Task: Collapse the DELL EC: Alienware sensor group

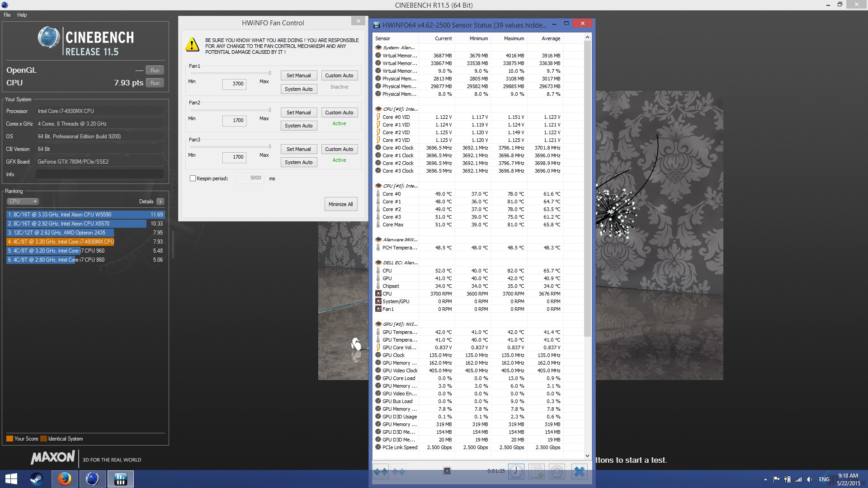Action: 378,263
